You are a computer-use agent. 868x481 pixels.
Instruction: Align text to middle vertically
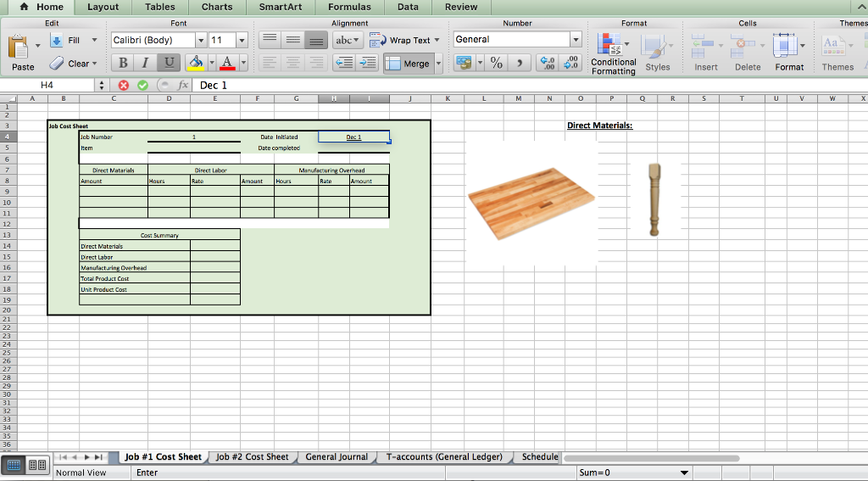tap(292, 40)
